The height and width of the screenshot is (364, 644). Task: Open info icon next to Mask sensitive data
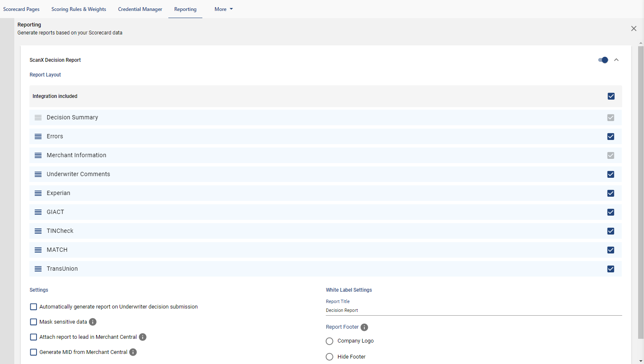(93, 322)
